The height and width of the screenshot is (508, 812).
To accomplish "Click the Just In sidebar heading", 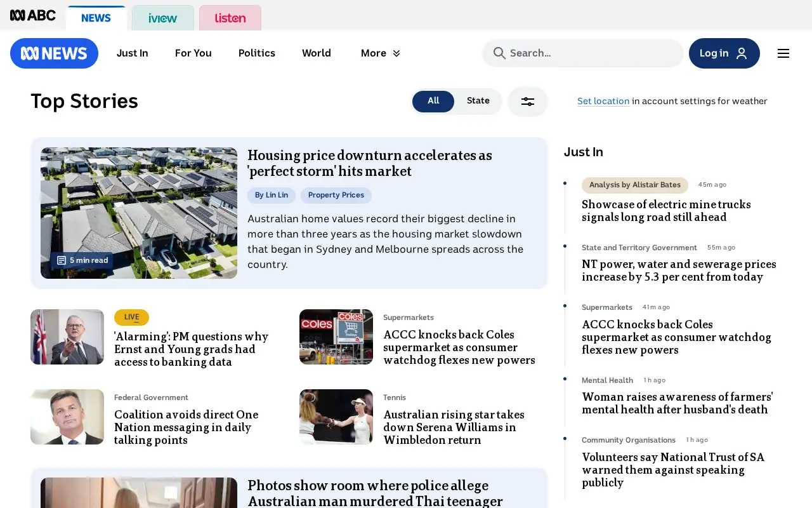I will pyautogui.click(x=584, y=152).
